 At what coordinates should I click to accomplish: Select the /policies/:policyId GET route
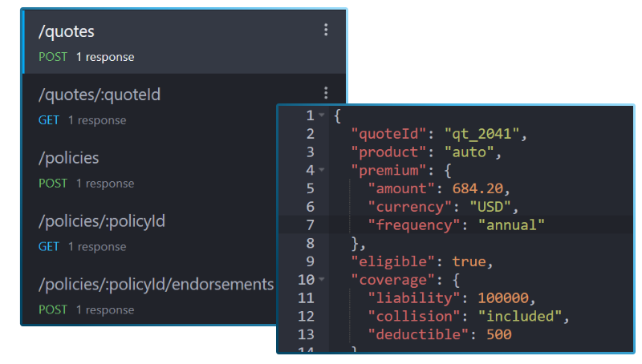pos(150,232)
